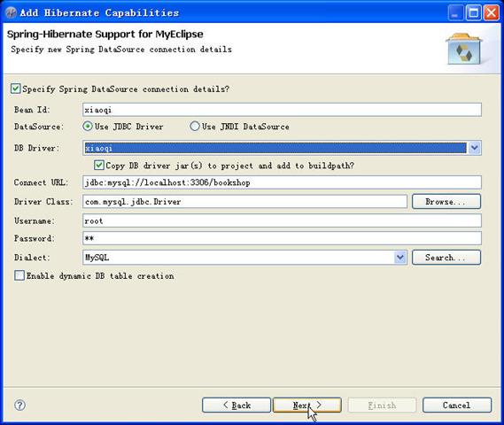Click the MyEclipse icon in title bar
The height and width of the screenshot is (425, 504).
[x=11, y=12]
